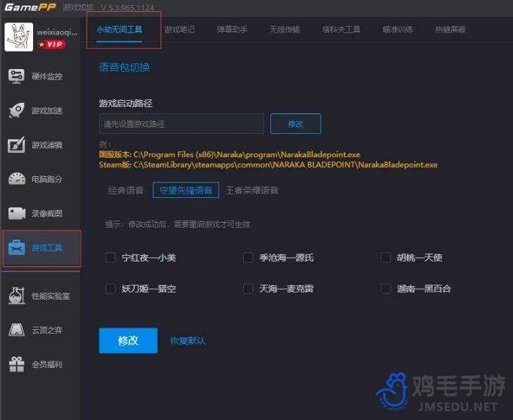The height and width of the screenshot is (420, 513).
Task: Check the 宁红夜—小美 checkbox
Action: (x=110, y=257)
